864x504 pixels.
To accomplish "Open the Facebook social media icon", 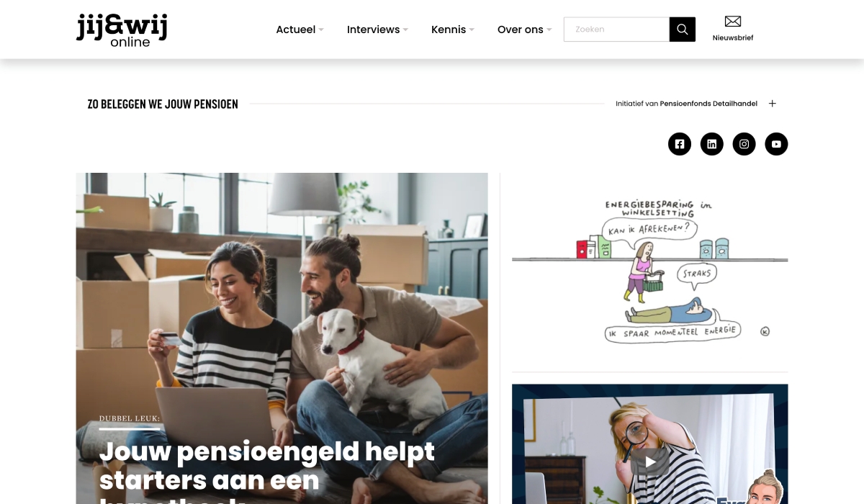I will pos(680,144).
